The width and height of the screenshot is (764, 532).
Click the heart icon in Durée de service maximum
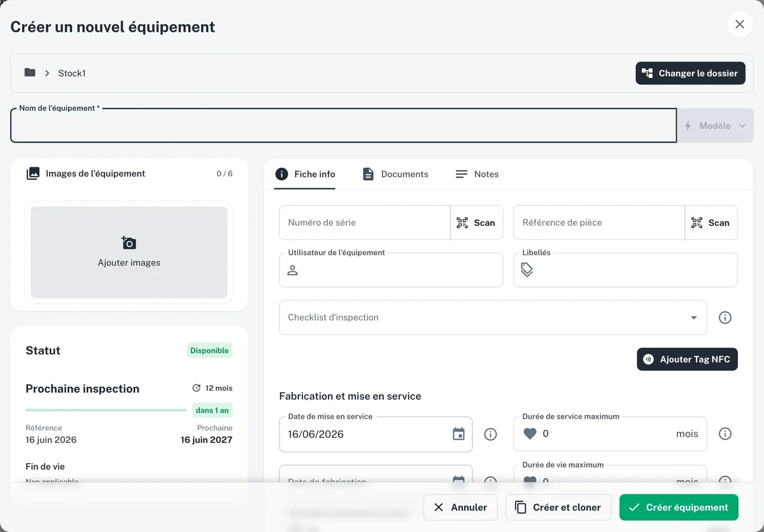point(530,434)
